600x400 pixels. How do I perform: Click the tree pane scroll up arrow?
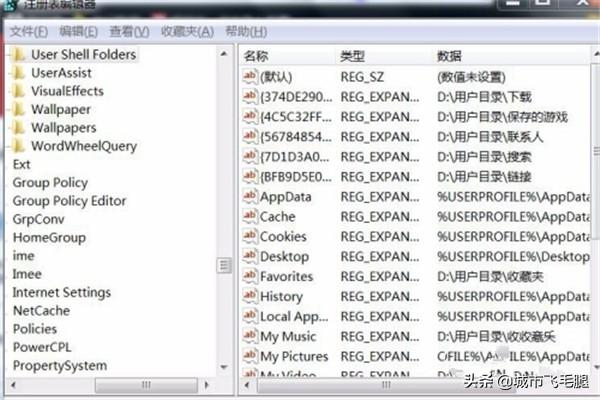coord(224,54)
